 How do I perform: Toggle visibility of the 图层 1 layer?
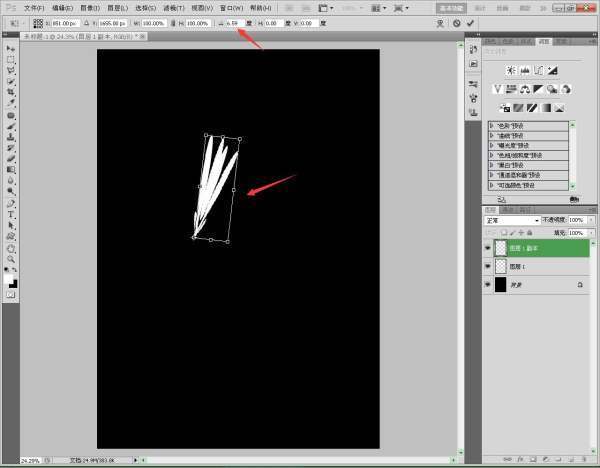pyautogui.click(x=487, y=266)
